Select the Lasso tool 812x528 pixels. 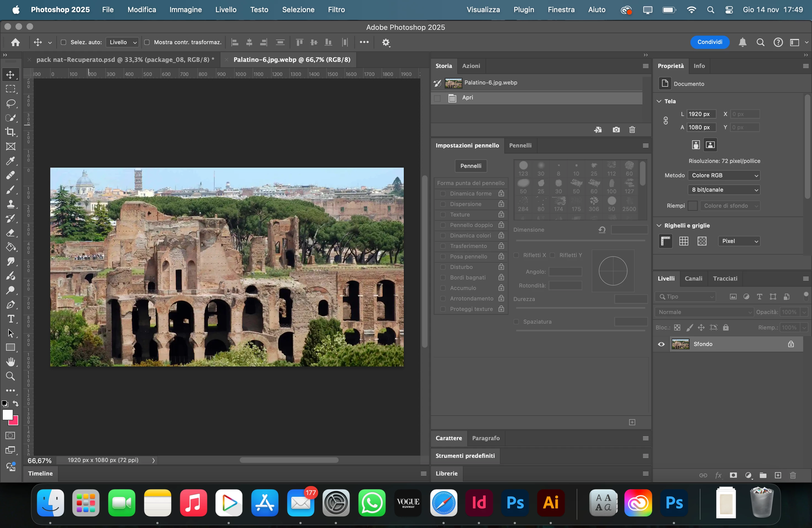tap(10, 103)
